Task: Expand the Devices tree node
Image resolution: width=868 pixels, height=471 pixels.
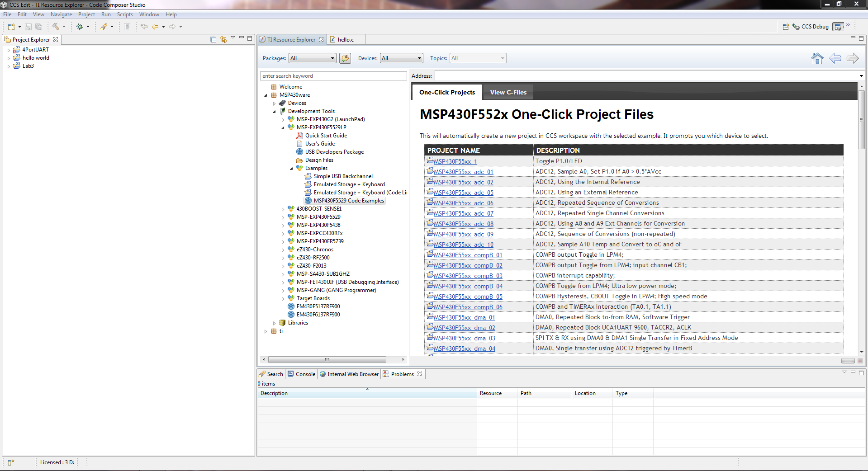Action: [274, 104]
